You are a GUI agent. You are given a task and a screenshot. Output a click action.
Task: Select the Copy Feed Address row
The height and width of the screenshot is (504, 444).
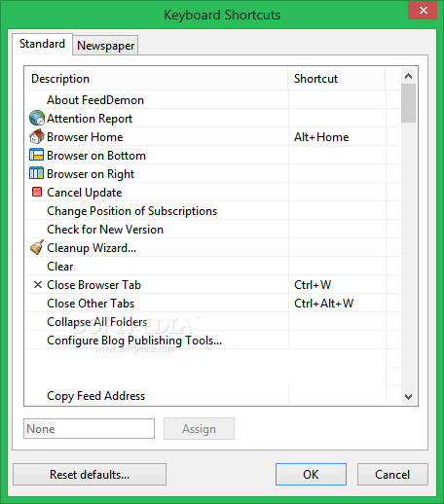coord(213,396)
